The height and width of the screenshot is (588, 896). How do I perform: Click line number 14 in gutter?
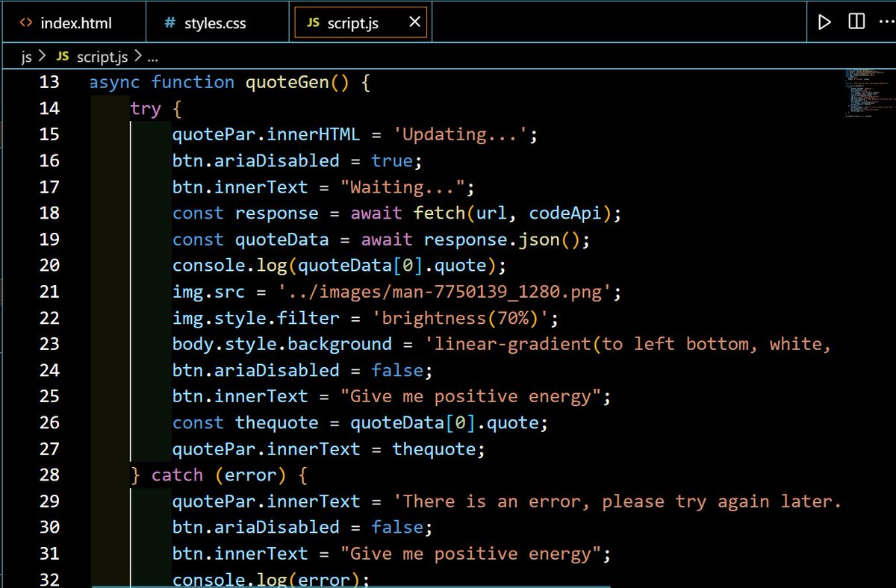pos(49,108)
